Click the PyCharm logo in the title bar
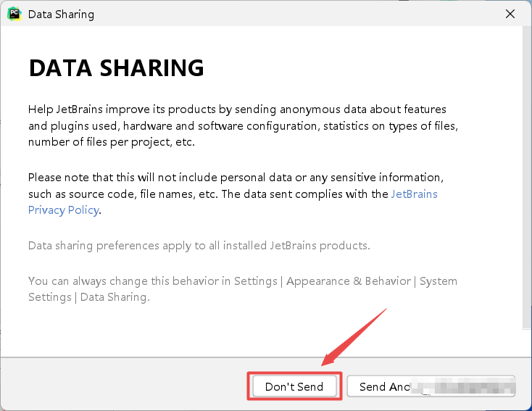The width and height of the screenshot is (532, 411). click(13, 14)
